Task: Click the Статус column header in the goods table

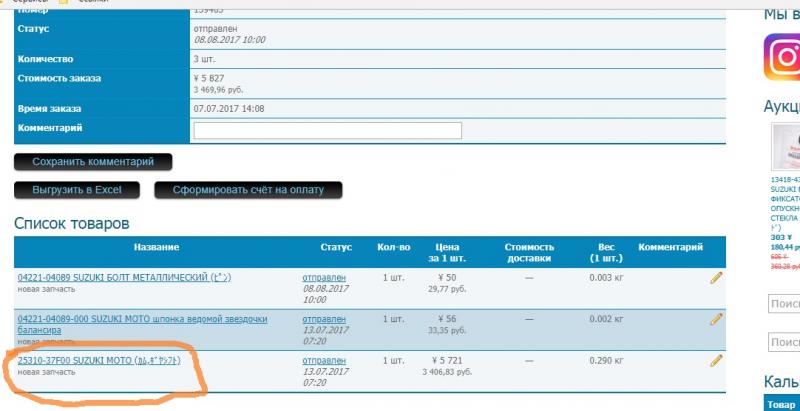Action: pyautogui.click(x=336, y=247)
